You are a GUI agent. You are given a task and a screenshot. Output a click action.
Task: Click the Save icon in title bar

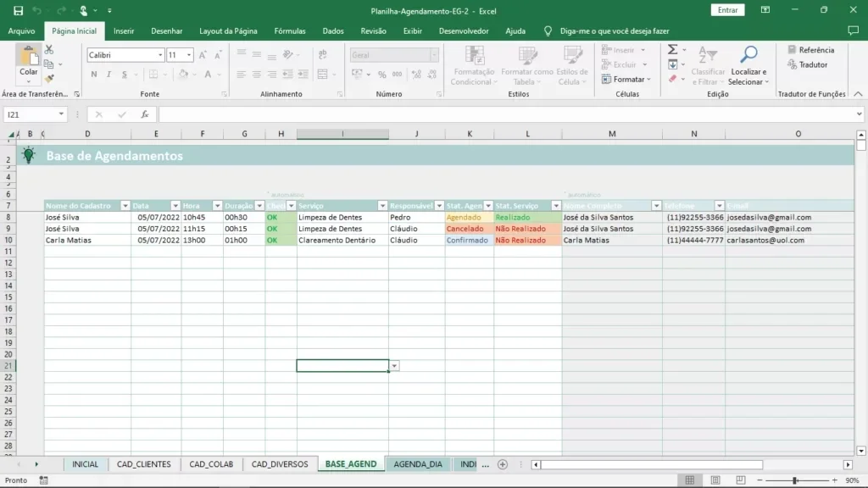coord(18,10)
